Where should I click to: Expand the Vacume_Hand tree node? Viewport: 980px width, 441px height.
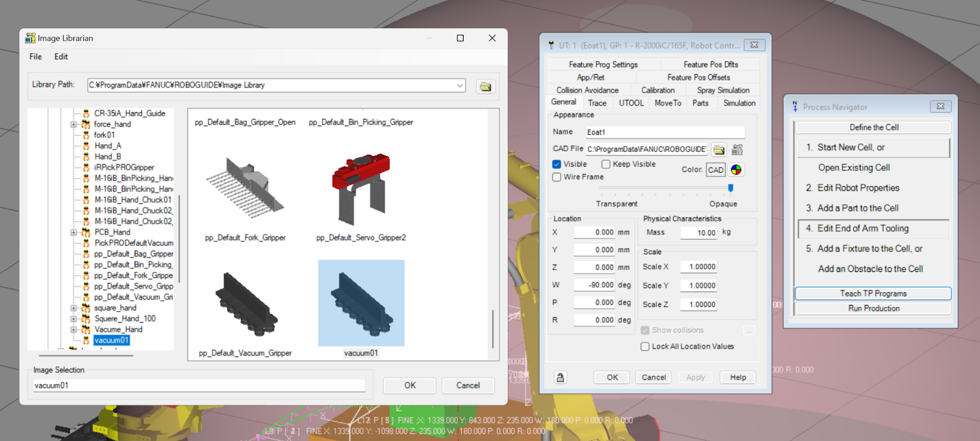click(x=73, y=330)
